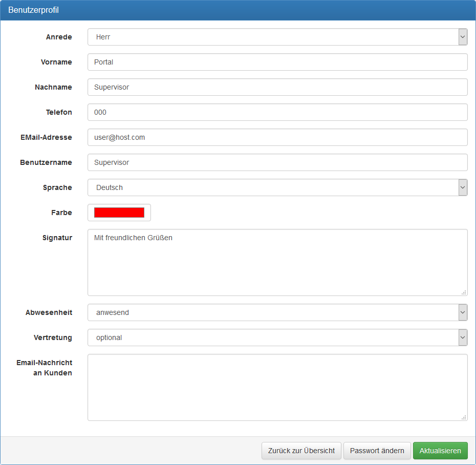
Task: Grab the Signatur textarea resize handle
Action: (x=464, y=292)
